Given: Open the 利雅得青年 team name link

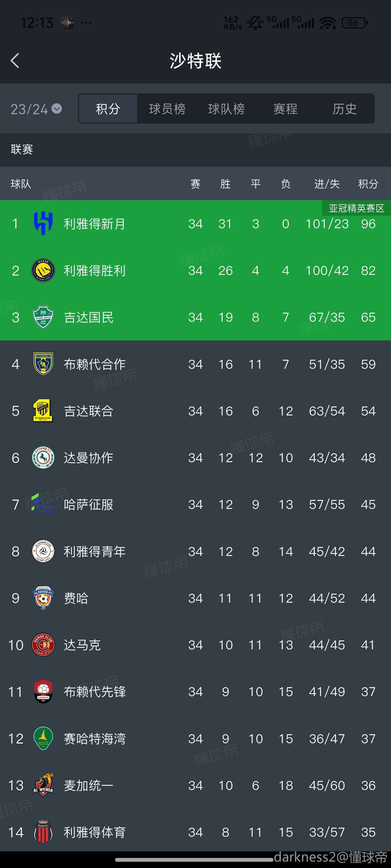Looking at the screenshot, I should pyautogui.click(x=95, y=551).
